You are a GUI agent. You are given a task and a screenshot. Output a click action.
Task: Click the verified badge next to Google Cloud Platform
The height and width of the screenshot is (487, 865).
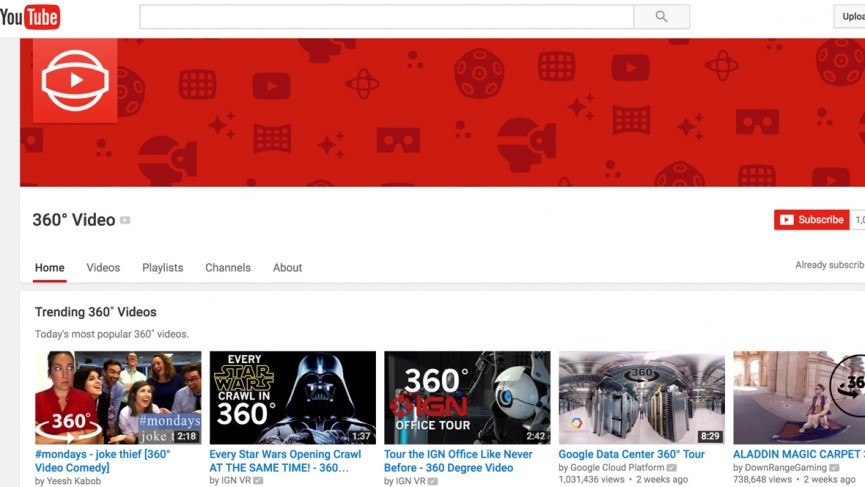click(x=672, y=468)
